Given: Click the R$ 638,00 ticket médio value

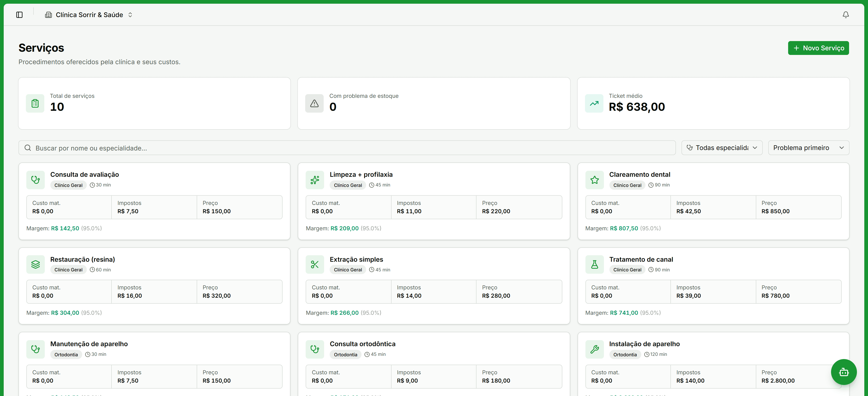Looking at the screenshot, I should coord(636,107).
